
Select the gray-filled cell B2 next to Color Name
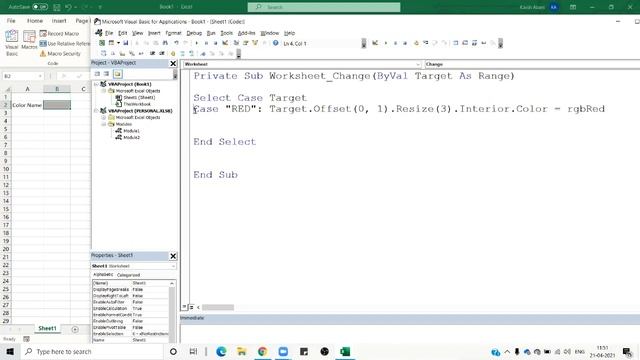[57, 105]
